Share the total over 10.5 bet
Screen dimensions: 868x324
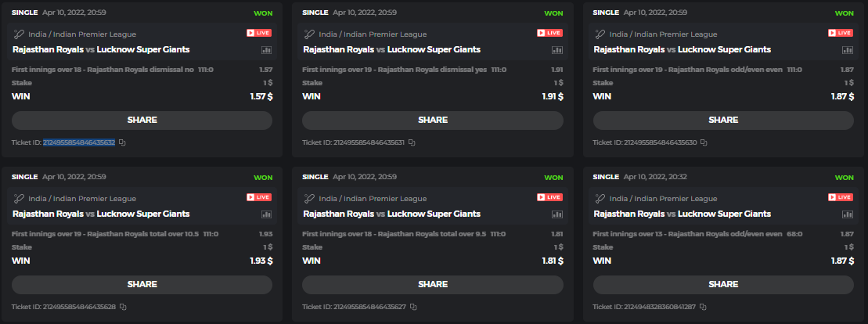pyautogui.click(x=142, y=285)
